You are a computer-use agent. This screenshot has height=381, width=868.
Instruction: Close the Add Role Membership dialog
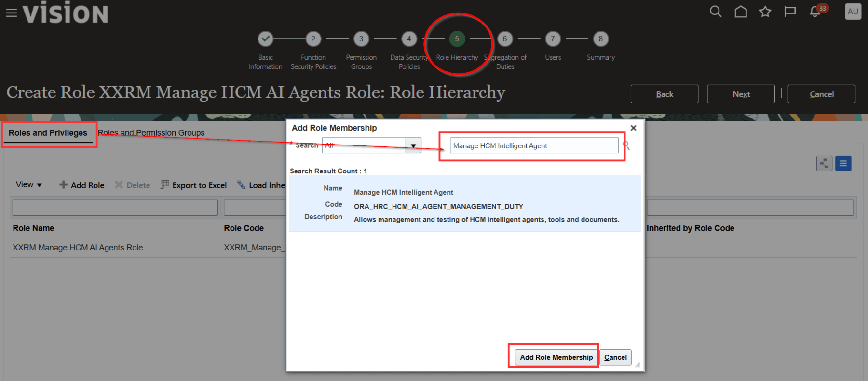point(634,128)
